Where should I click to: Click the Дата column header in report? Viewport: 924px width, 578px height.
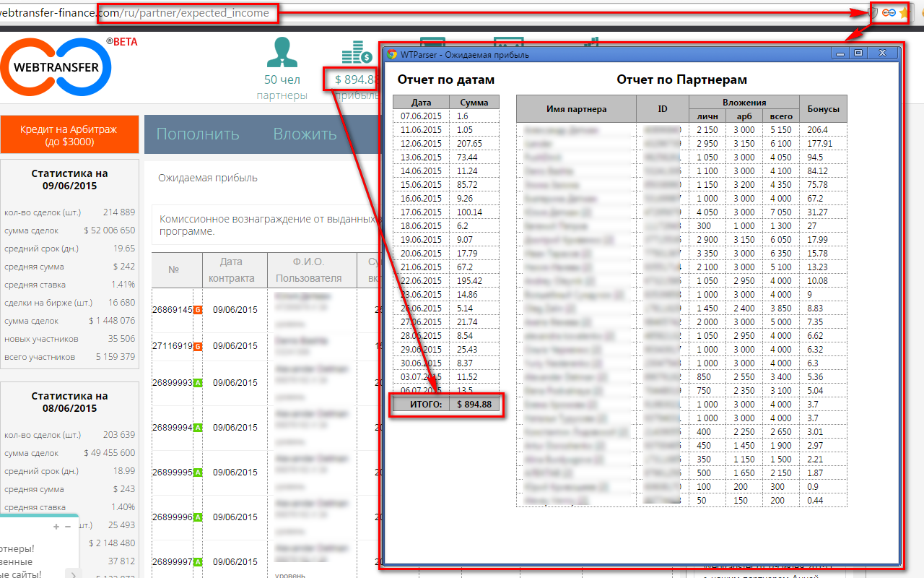(x=421, y=103)
